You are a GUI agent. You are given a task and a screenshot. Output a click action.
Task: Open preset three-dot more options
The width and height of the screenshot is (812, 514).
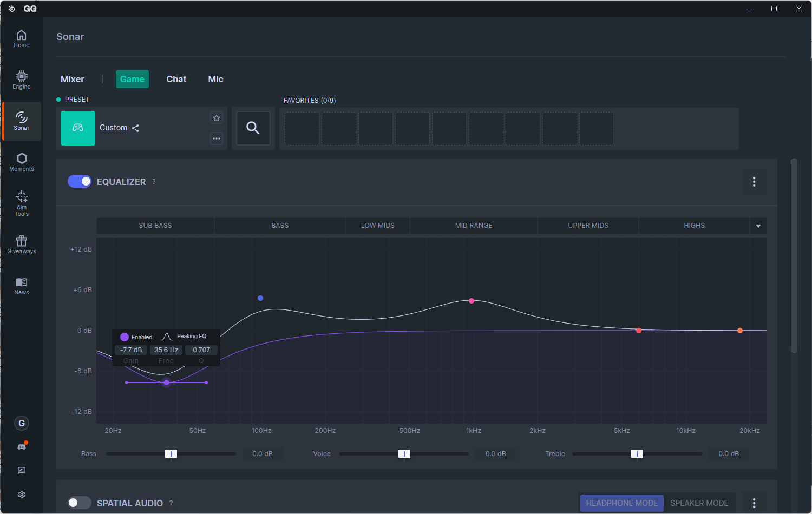(x=217, y=139)
